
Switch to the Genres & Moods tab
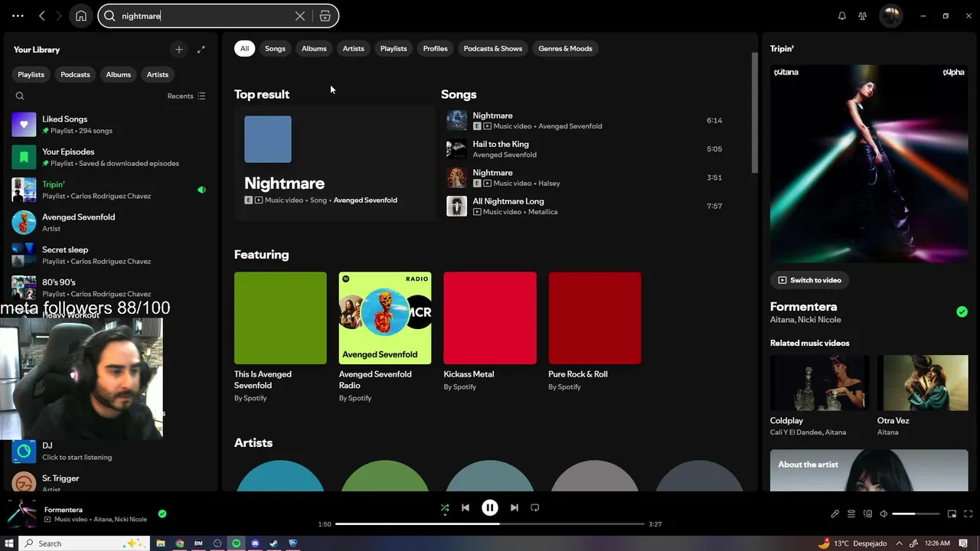565,48
